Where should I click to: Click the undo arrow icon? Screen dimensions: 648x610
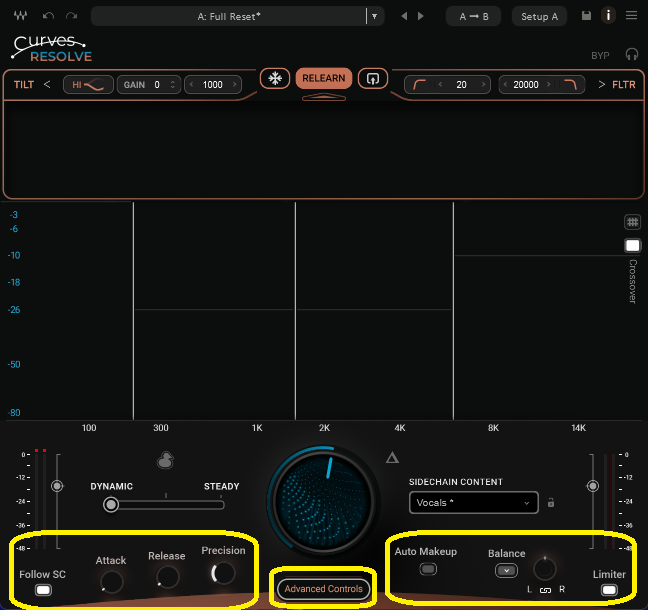(x=48, y=16)
